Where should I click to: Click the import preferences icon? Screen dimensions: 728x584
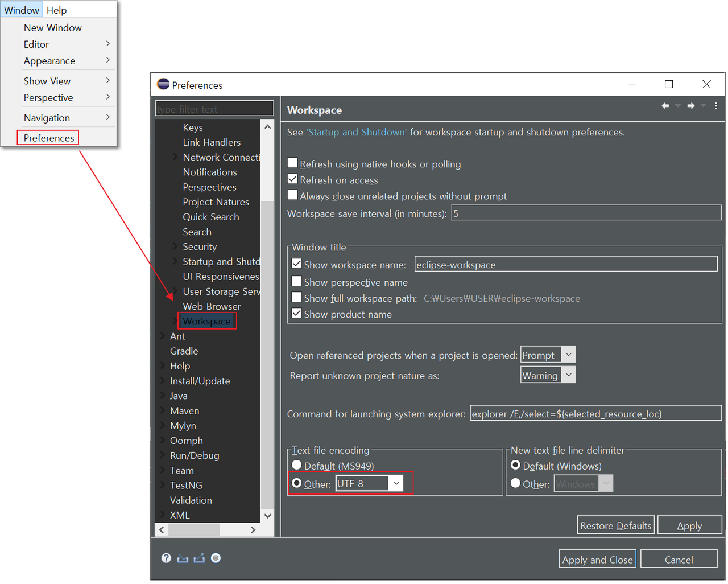[x=183, y=558]
